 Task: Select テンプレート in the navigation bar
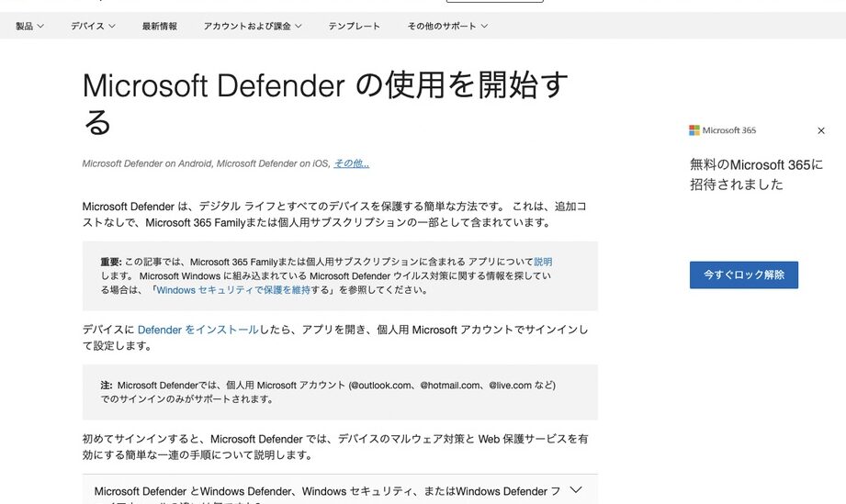[x=354, y=26]
